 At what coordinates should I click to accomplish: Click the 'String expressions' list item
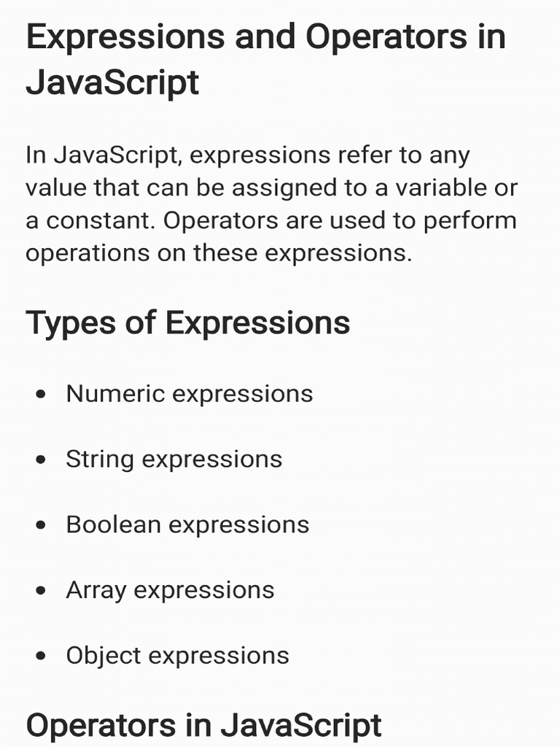[x=174, y=460]
